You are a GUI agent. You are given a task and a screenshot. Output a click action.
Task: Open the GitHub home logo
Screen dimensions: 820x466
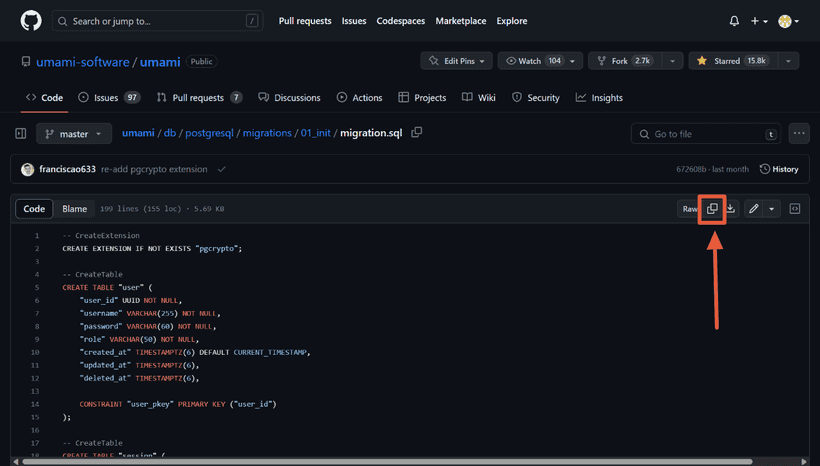click(31, 21)
